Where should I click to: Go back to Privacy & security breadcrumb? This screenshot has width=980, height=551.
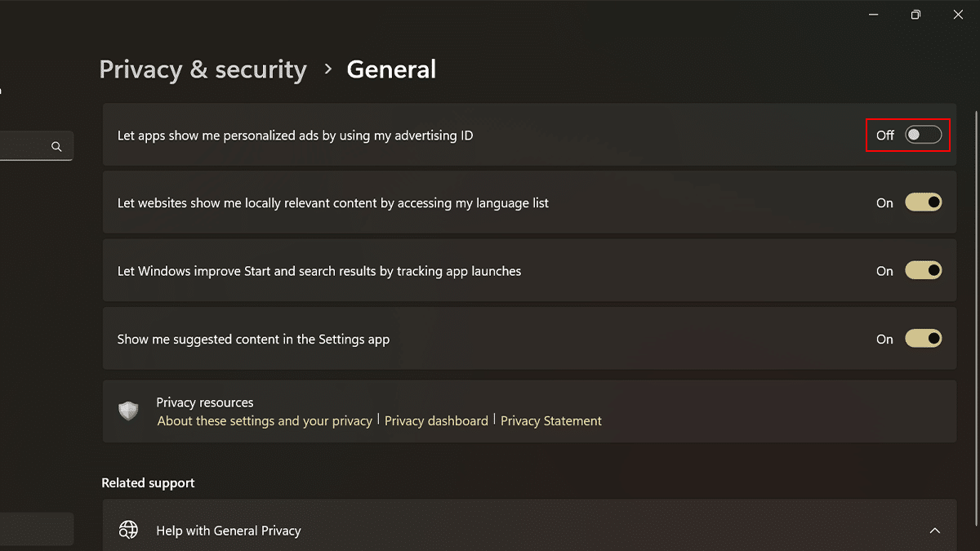point(203,70)
